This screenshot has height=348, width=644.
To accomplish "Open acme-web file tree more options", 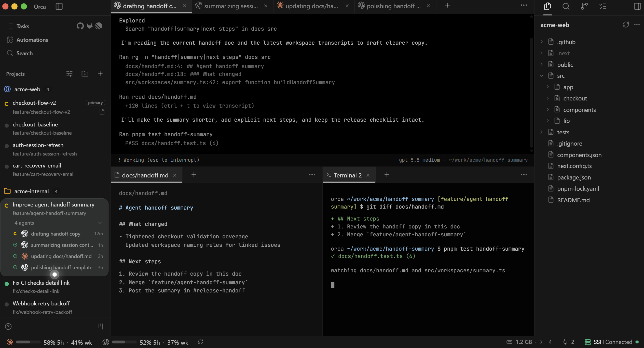I will [637, 25].
